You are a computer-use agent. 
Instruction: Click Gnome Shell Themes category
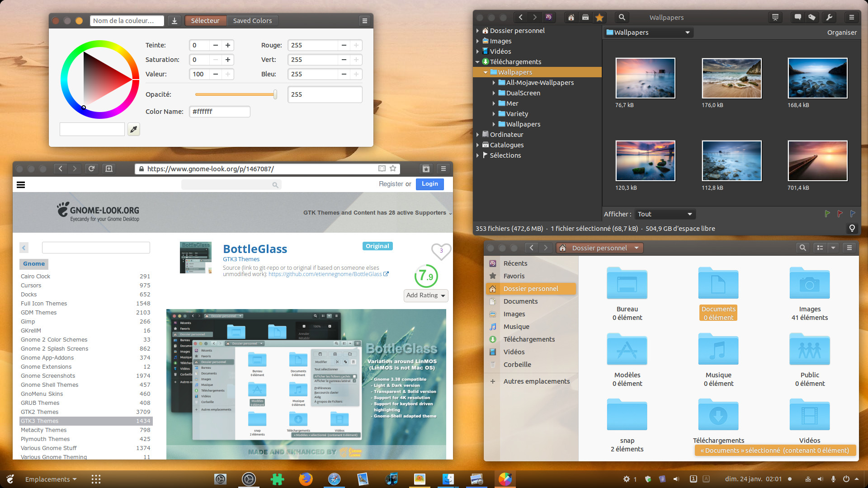(49, 385)
